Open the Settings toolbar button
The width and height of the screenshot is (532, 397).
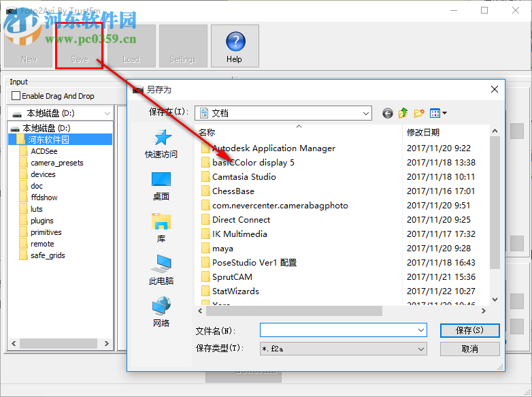click(x=183, y=46)
